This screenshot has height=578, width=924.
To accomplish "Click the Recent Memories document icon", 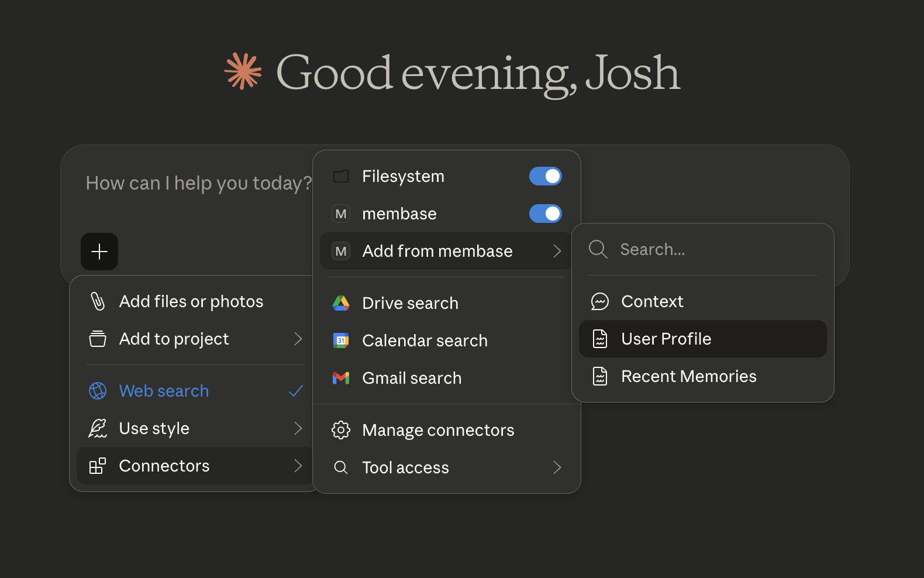I will 600,376.
